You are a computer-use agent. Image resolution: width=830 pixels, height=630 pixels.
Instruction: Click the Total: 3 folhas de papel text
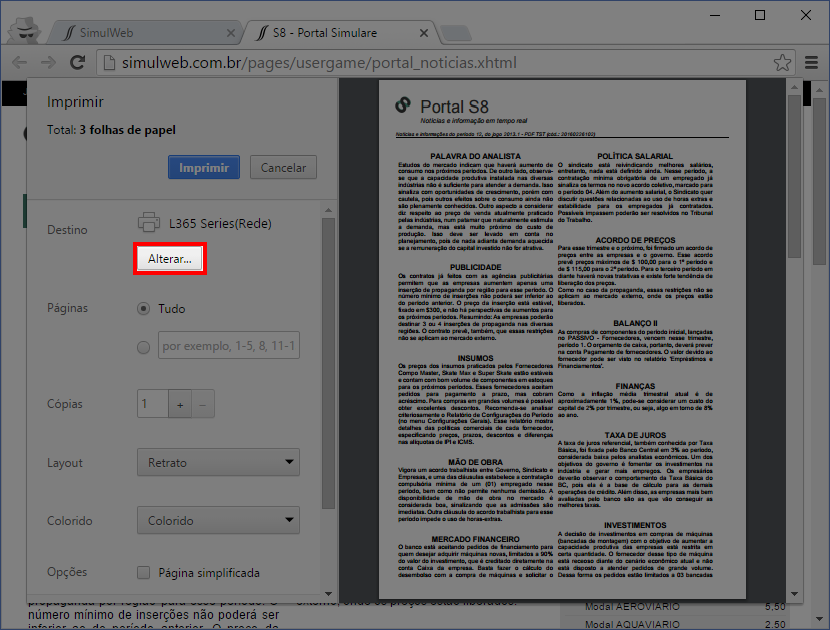coord(111,130)
